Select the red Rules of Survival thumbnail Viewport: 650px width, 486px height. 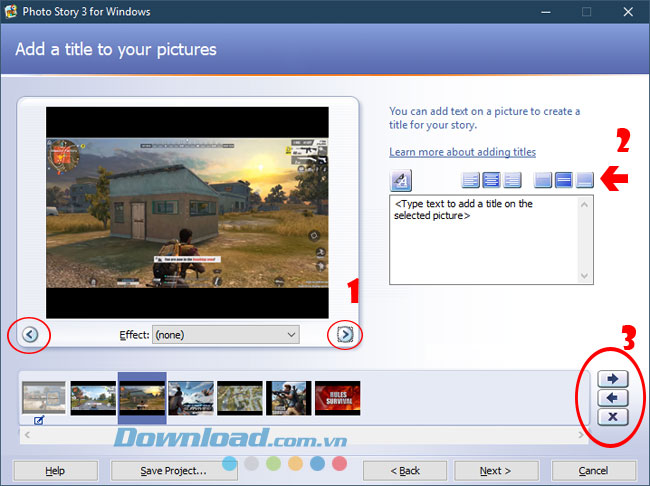(x=338, y=398)
